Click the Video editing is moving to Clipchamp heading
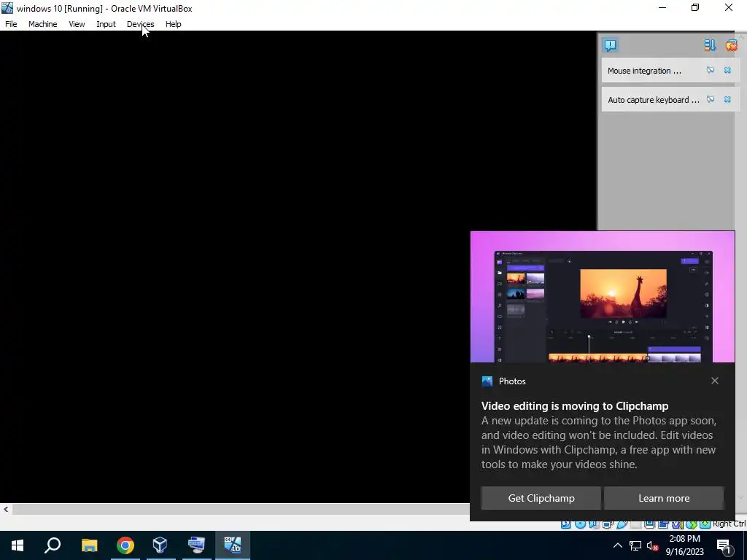Viewport: 747px width, 560px height. 575,405
